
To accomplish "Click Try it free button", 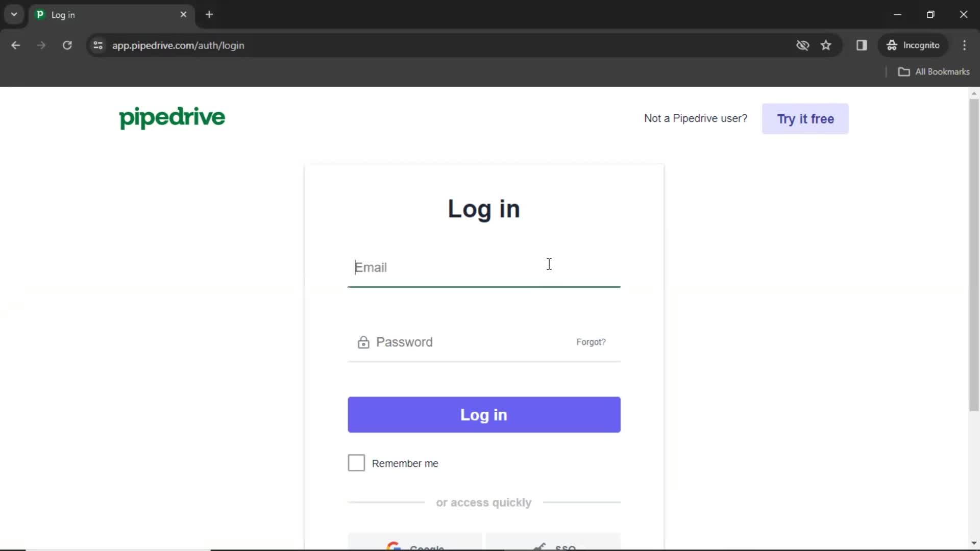I will click(x=805, y=118).
